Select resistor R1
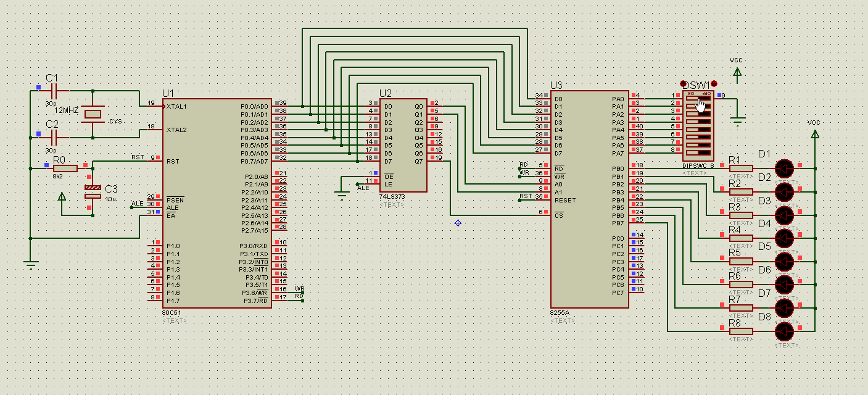This screenshot has height=395, width=868. pyautogui.click(x=741, y=168)
